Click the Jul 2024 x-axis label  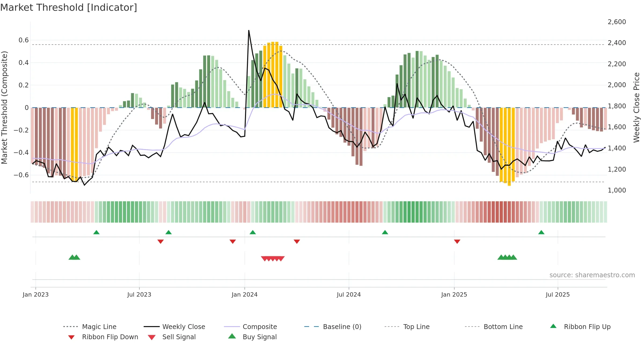coord(349,294)
